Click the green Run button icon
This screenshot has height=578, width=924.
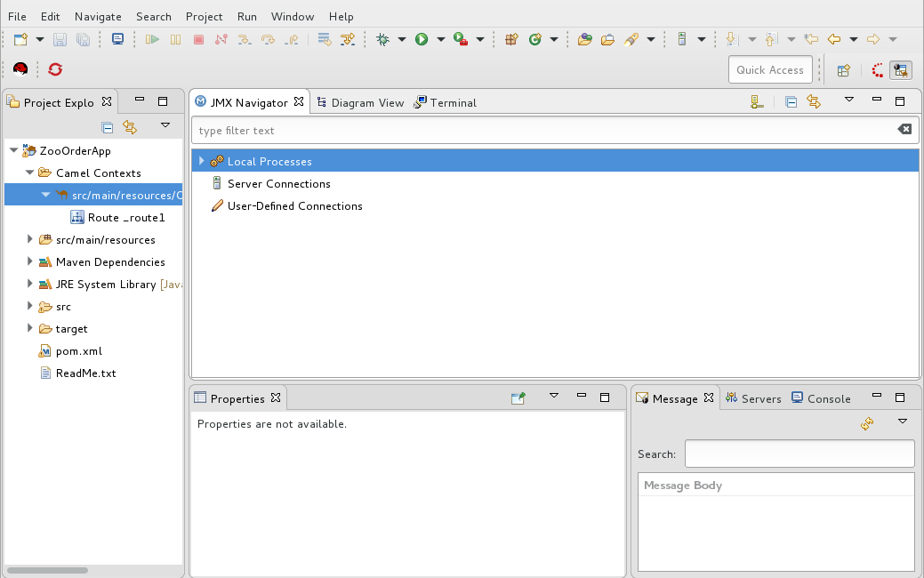[x=422, y=39]
